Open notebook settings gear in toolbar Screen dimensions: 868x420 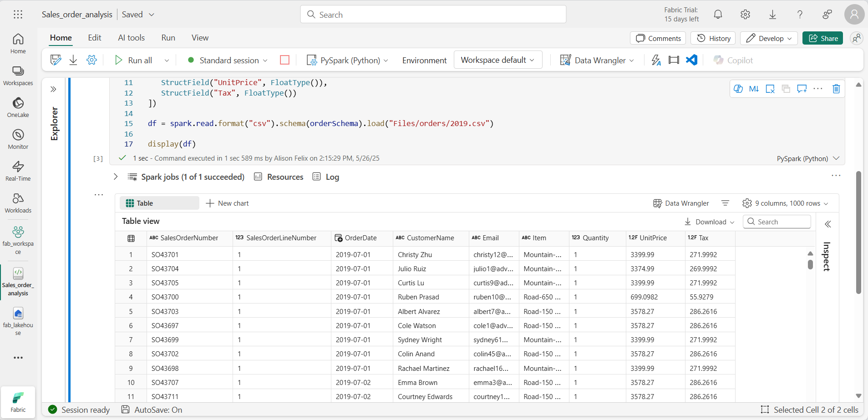tap(91, 60)
